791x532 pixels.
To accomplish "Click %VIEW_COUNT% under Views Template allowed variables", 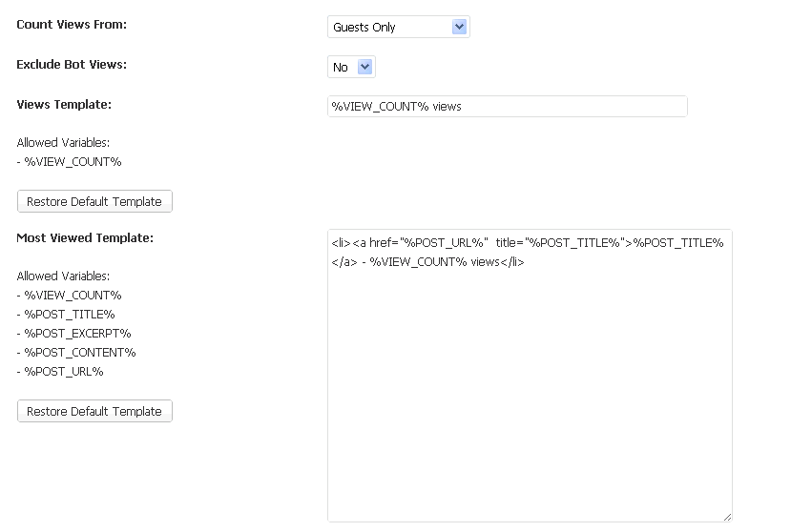I will point(73,161).
